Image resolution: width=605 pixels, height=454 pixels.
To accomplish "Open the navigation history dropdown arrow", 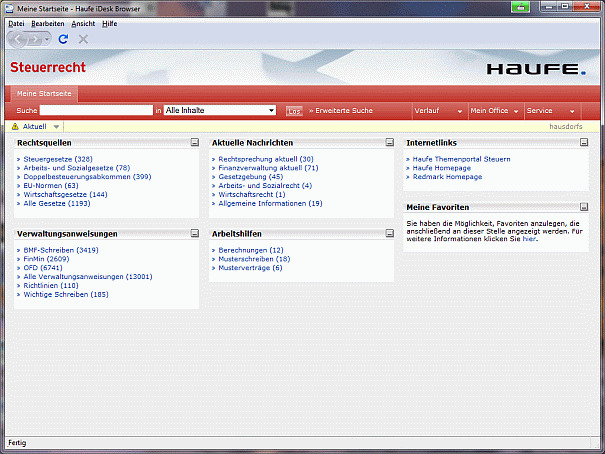I will [47, 39].
